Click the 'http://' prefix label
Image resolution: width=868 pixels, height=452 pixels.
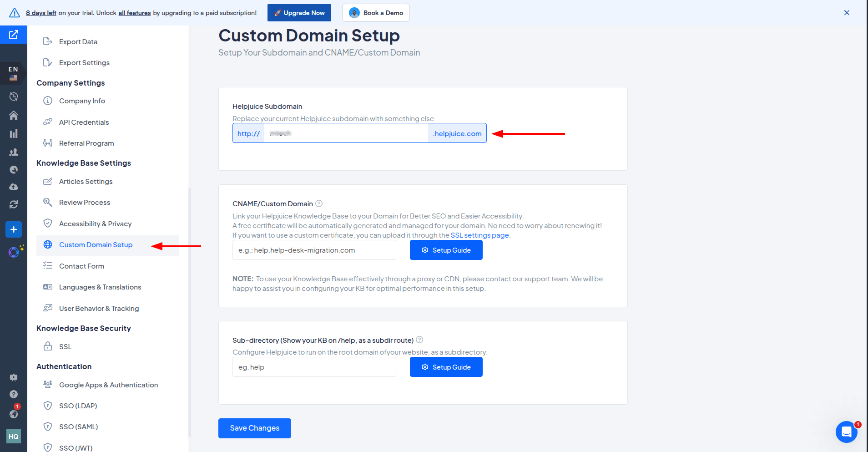[248, 133]
